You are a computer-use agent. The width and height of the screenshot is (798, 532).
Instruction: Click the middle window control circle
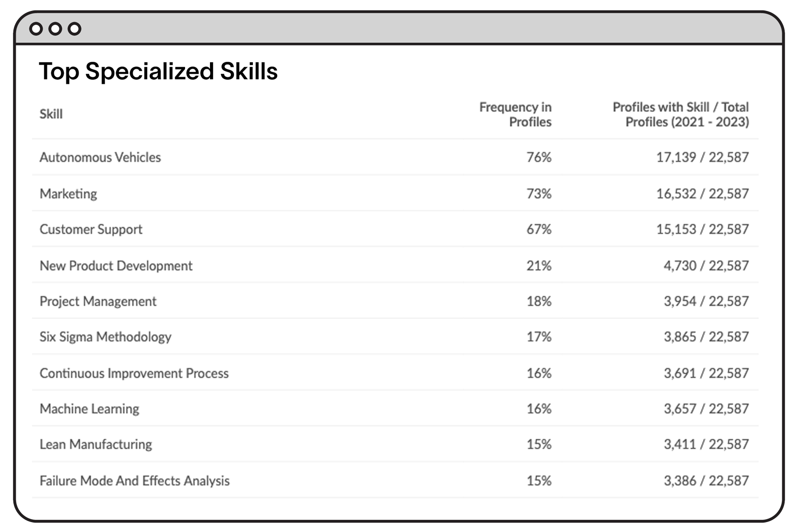tap(55, 29)
